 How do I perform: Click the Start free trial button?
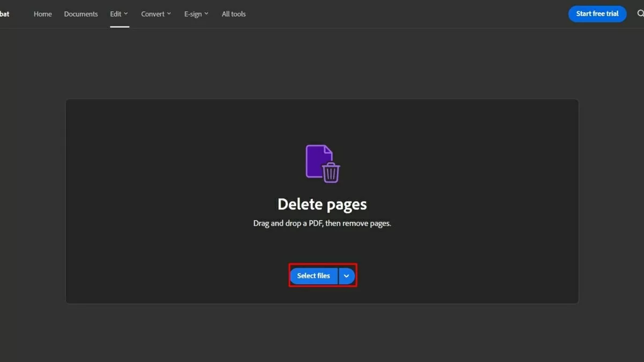tap(597, 14)
